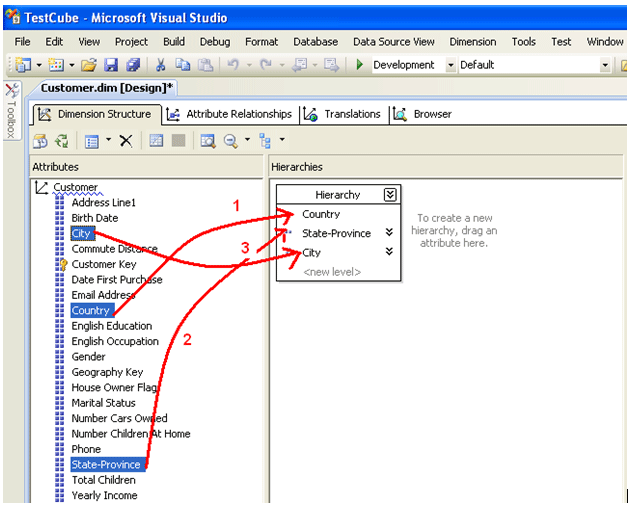Viewport: 628px width, 510px height.
Task: Expand the State-Province level chevron
Action: coord(389,232)
